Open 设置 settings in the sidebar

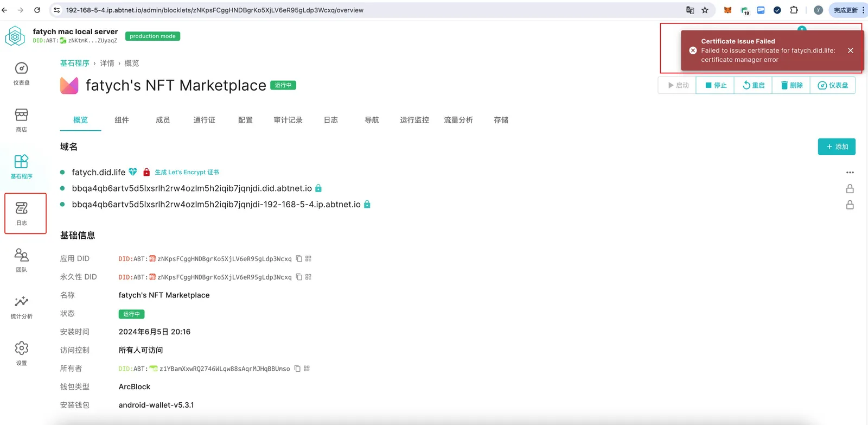(21, 353)
